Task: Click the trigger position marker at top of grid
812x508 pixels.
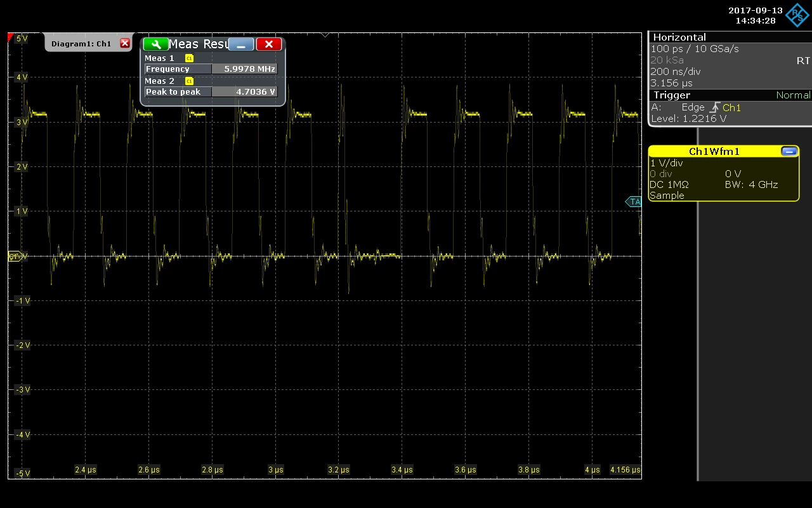Action: coord(325,35)
